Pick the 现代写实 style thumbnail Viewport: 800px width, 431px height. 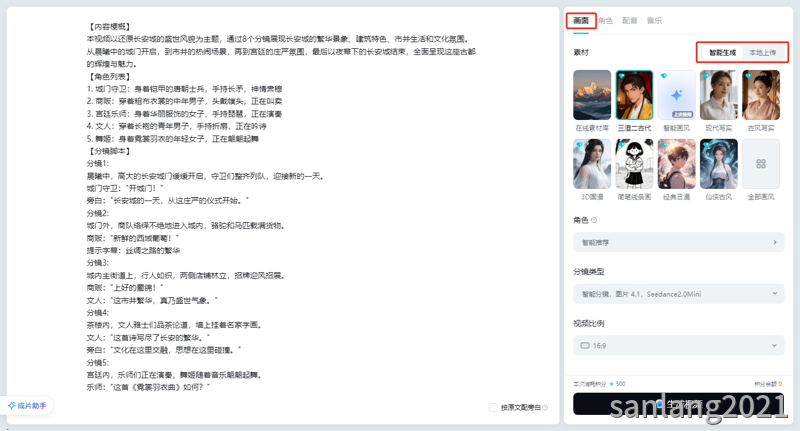718,95
